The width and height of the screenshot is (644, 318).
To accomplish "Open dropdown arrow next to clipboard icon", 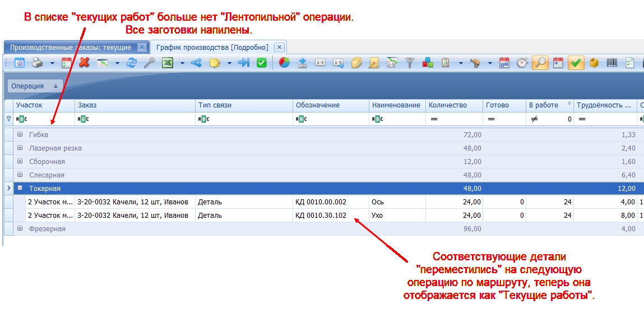I will coord(460,63).
